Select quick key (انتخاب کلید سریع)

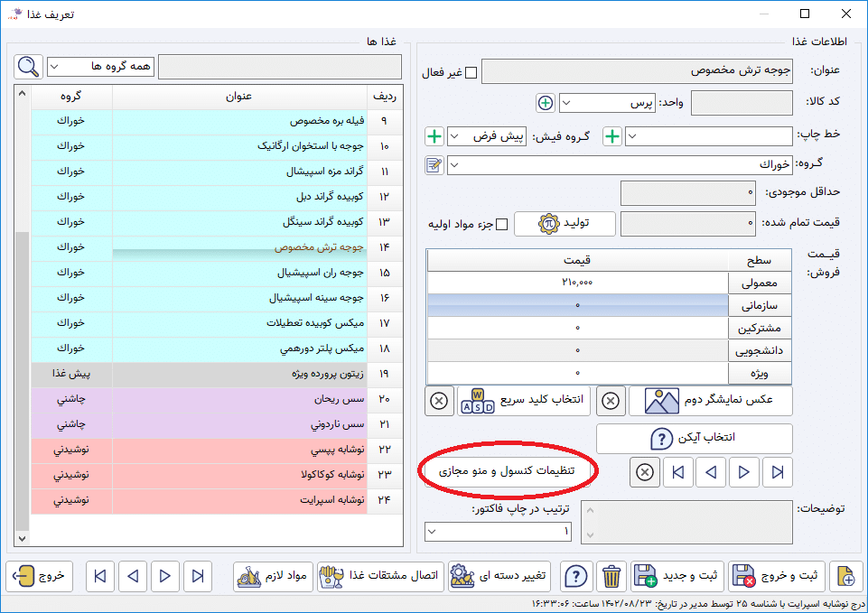(x=524, y=401)
